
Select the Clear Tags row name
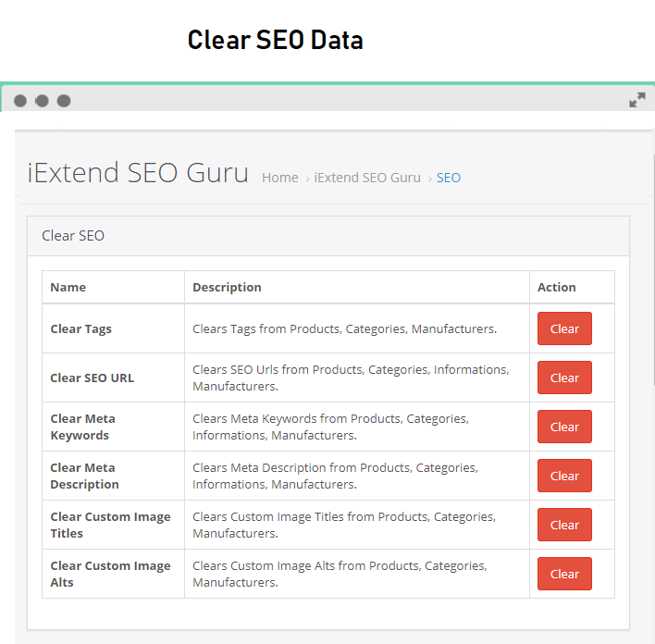point(81,328)
